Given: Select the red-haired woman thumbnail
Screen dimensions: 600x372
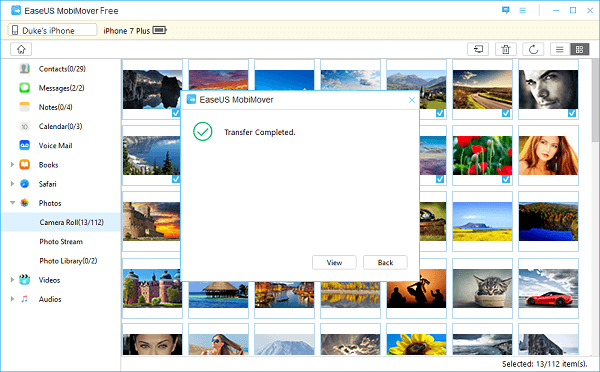Looking at the screenshot, I should pyautogui.click(x=548, y=155).
